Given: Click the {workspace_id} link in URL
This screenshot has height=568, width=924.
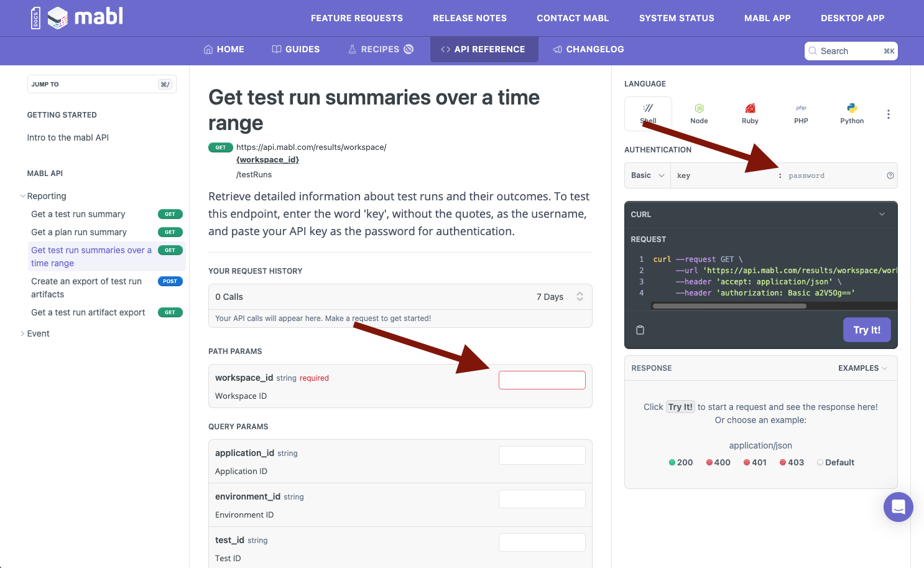Looking at the screenshot, I should [267, 160].
